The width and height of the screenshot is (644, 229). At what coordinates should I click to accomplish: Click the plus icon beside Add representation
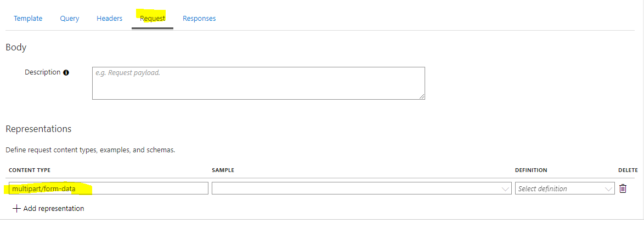pyautogui.click(x=16, y=209)
